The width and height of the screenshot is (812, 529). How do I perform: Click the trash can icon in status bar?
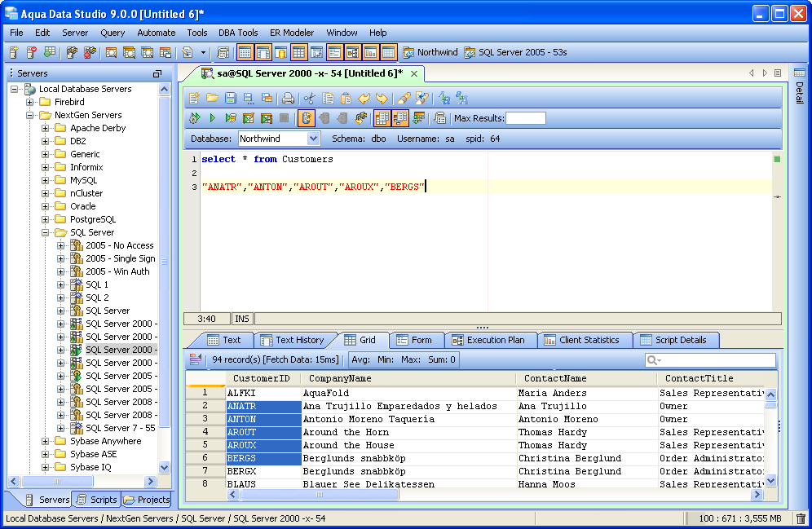coord(801,518)
